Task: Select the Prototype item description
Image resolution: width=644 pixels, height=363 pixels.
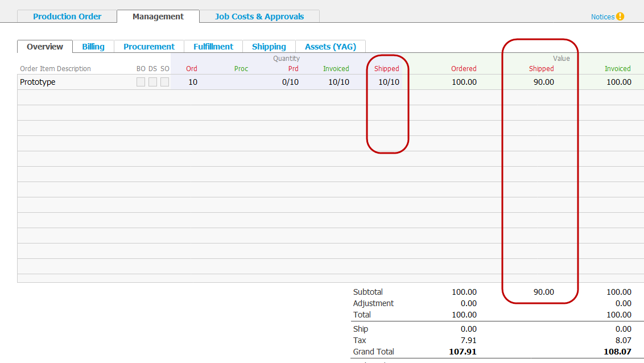Action: (38, 82)
